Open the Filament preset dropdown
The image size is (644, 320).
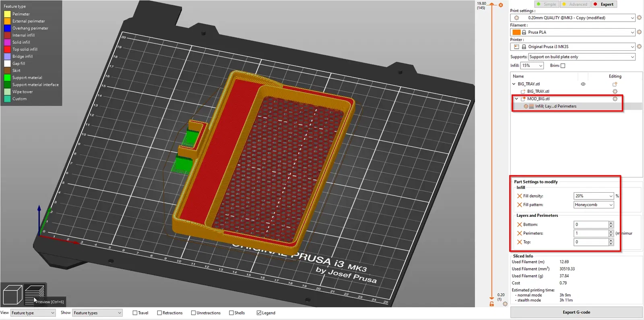tap(573, 32)
